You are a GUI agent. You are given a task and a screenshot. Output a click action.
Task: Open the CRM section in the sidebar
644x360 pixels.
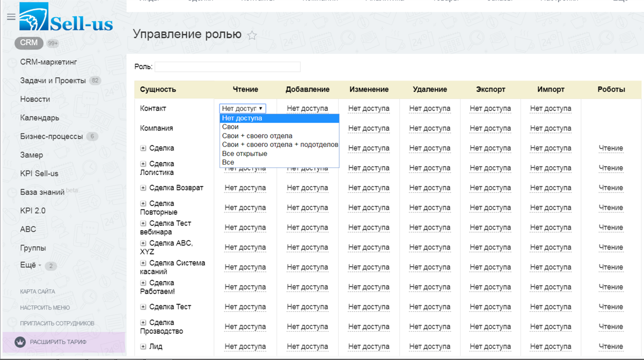click(29, 43)
